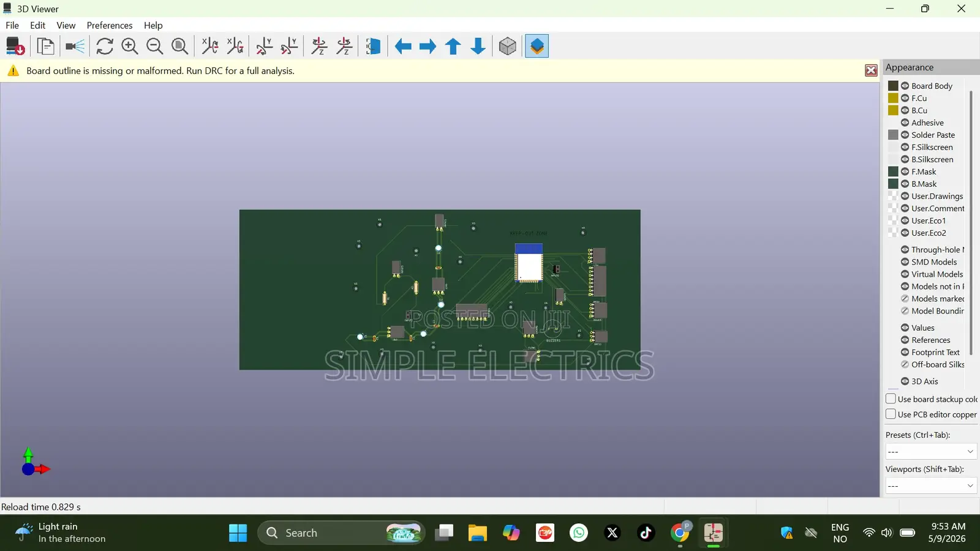
Task: Toggle orthographic projection cube icon
Action: pyautogui.click(x=508, y=47)
